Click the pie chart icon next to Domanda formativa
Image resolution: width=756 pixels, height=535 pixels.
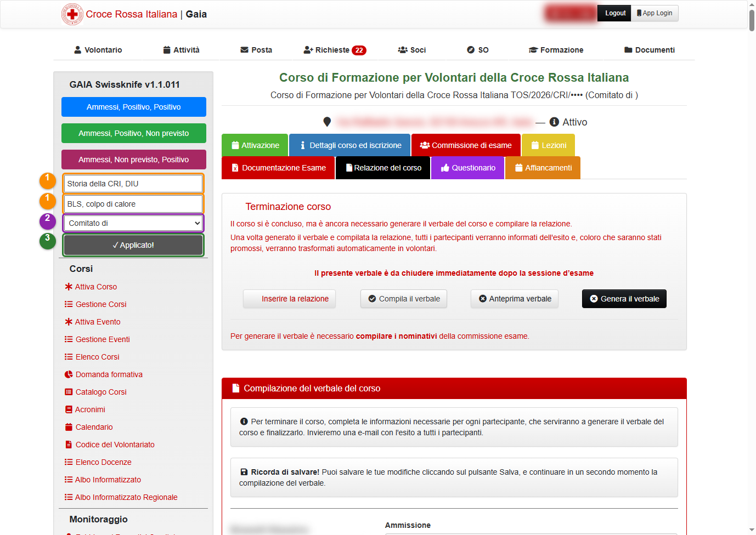pos(69,374)
